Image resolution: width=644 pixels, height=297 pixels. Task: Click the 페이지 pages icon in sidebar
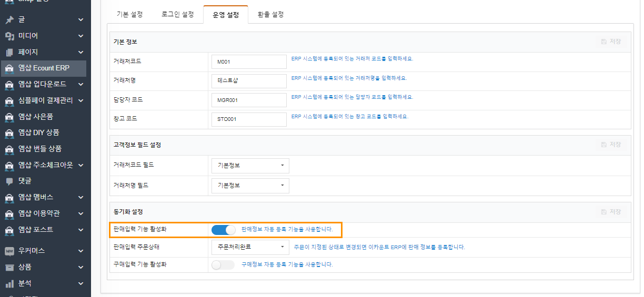tap(9, 53)
